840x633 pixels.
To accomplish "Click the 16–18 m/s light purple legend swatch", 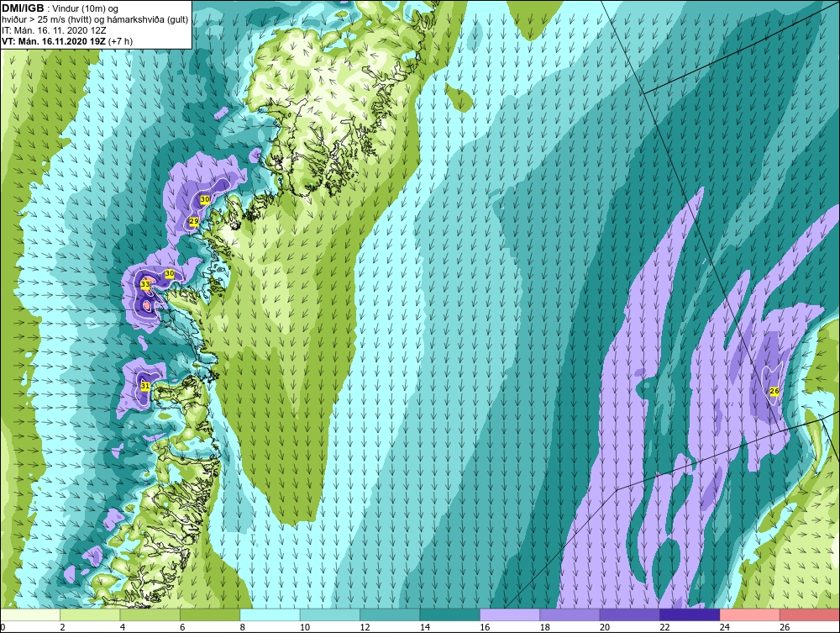I will pos(510,615).
